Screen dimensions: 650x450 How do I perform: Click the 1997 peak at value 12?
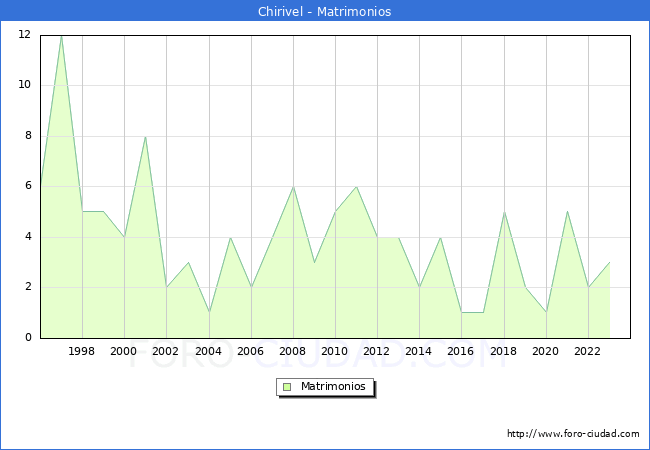click(61, 36)
